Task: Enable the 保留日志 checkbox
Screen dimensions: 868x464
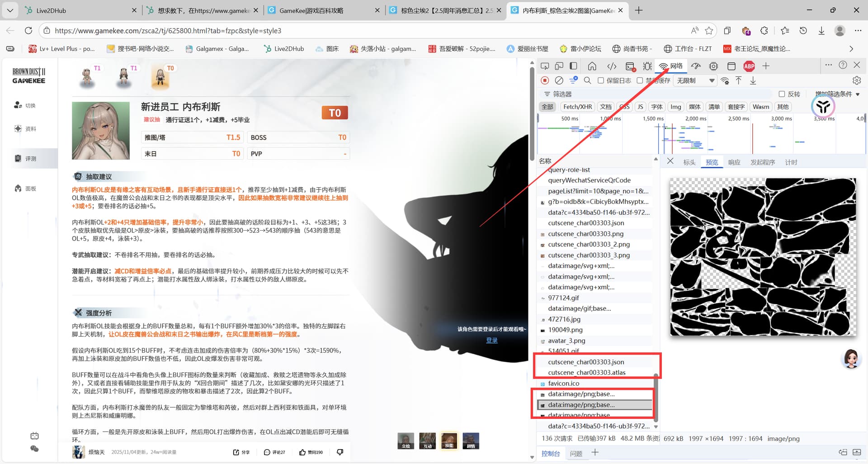Action: point(601,80)
